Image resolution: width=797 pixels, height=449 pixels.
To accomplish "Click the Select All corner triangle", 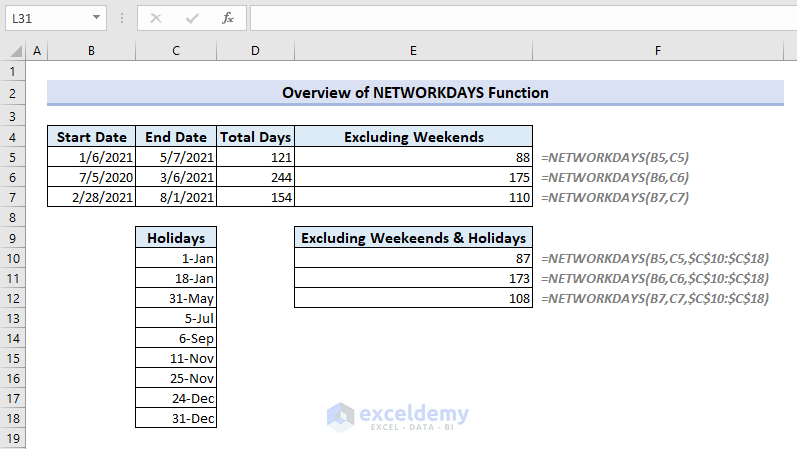I will pyautogui.click(x=14, y=51).
